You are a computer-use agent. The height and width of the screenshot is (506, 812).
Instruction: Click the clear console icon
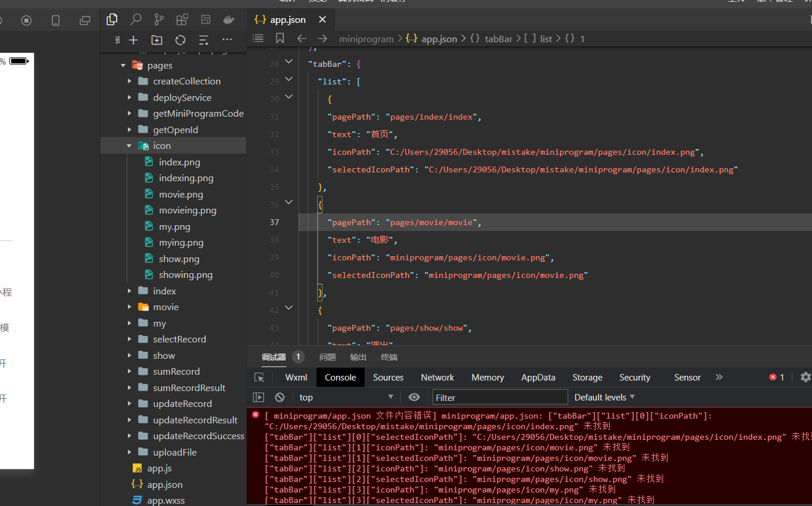pos(280,397)
